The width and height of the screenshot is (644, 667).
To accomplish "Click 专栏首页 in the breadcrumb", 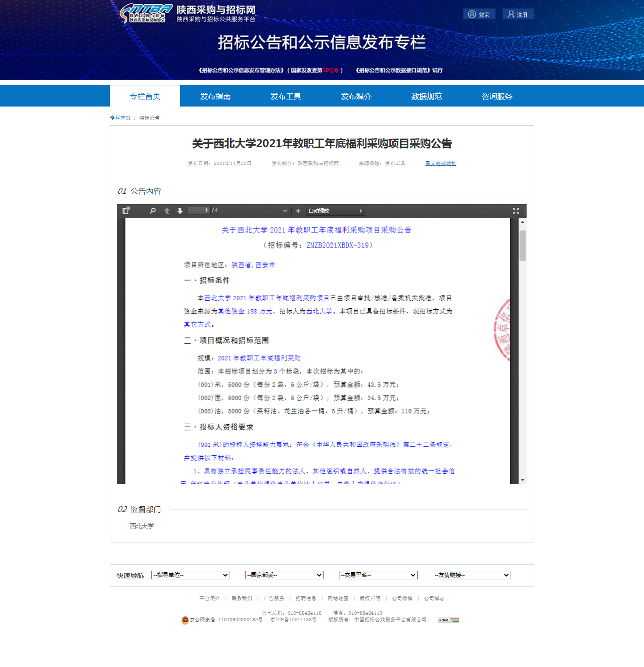I will click(120, 118).
